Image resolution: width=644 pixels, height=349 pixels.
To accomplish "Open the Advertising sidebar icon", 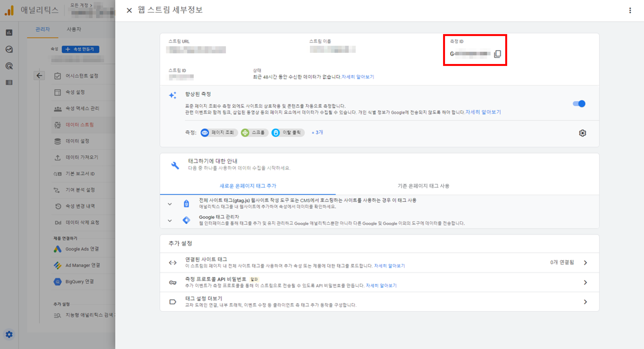I will pyautogui.click(x=9, y=66).
